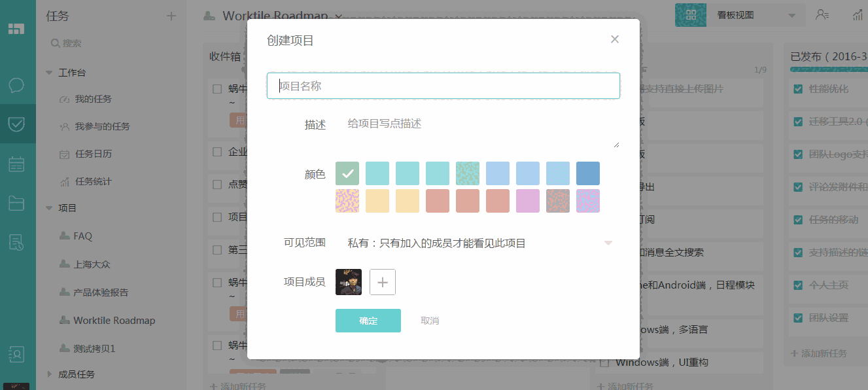Viewport: 868px width, 390px height.
Task: Open the kanban grid icon beside view selector
Action: [x=691, y=14]
